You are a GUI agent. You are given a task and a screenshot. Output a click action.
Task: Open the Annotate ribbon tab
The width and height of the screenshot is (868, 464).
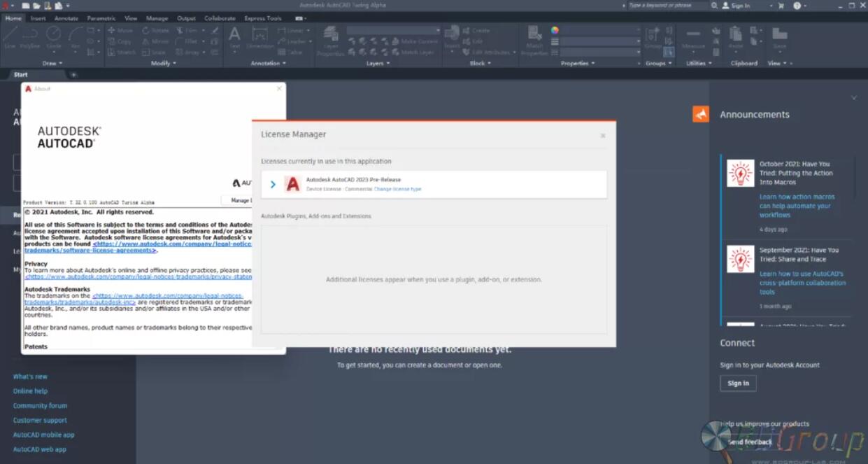(x=66, y=18)
